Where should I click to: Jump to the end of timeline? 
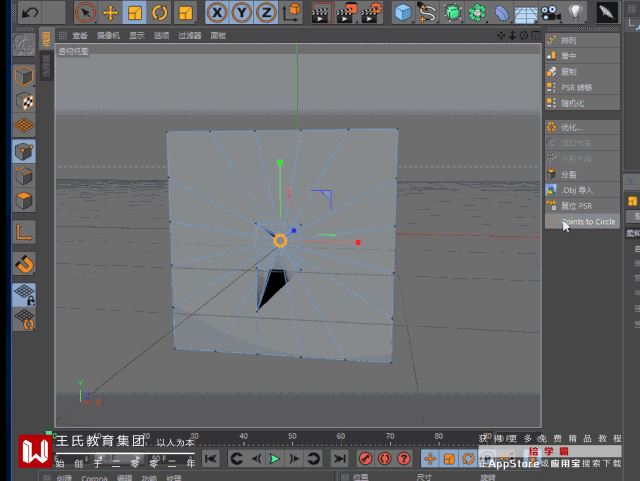tap(340, 459)
